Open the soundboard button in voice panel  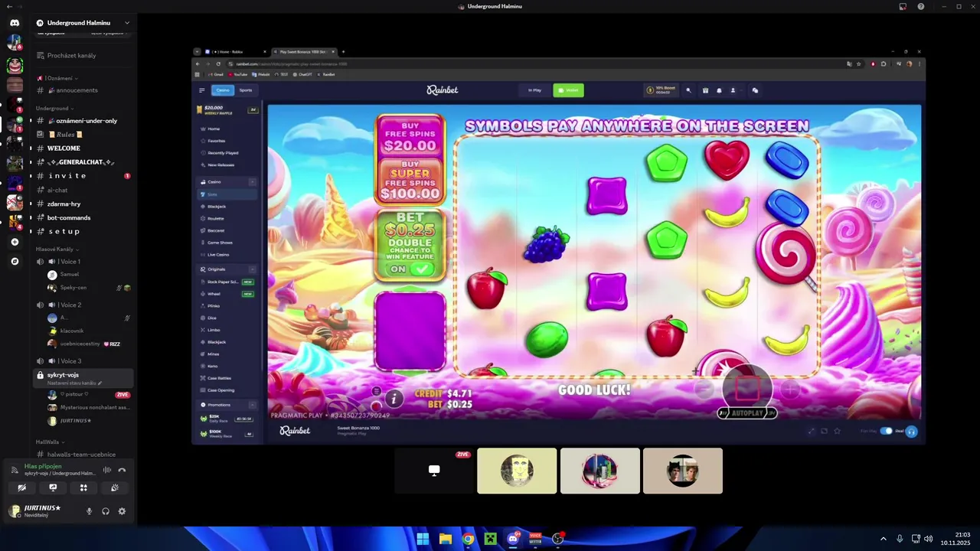(x=114, y=487)
